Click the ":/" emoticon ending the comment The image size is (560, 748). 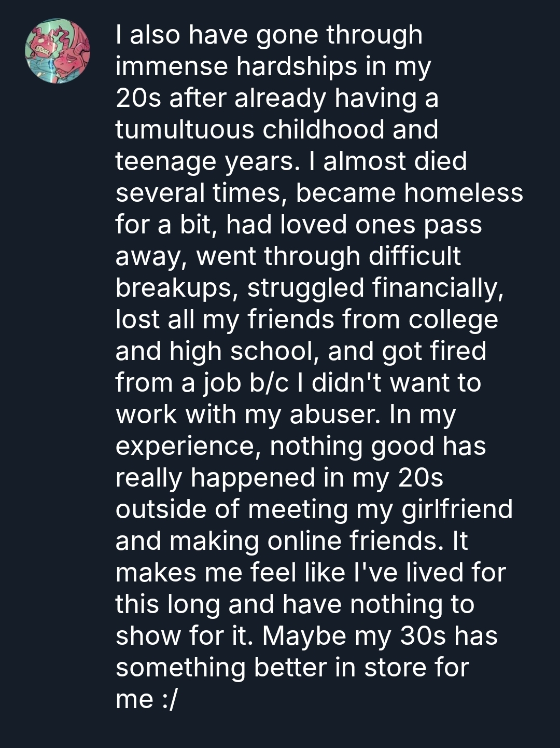point(169,699)
